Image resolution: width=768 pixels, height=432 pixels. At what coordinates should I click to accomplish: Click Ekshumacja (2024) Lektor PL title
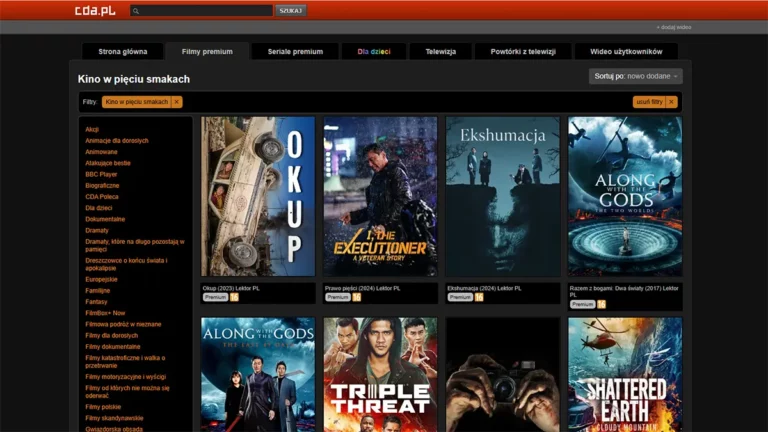pyautogui.click(x=484, y=288)
